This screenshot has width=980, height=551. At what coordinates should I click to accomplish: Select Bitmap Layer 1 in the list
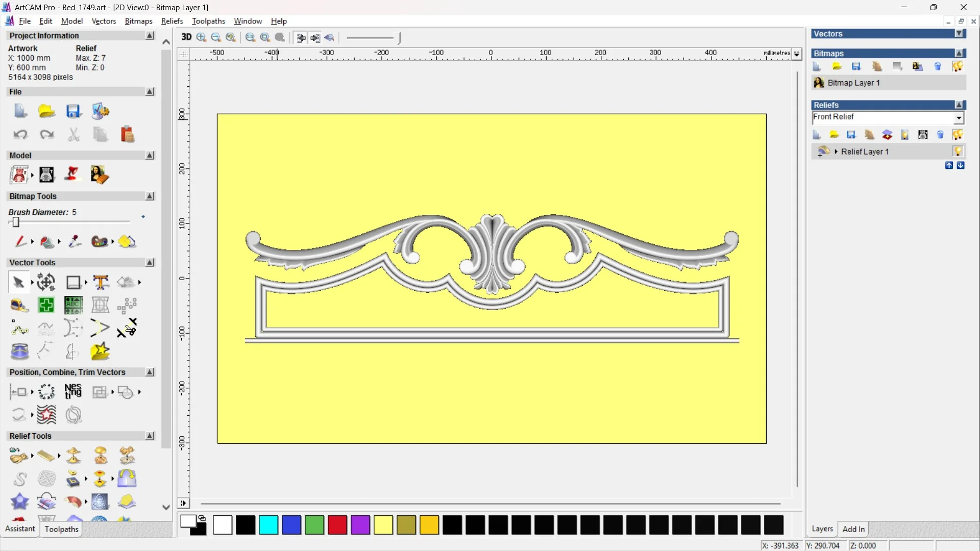point(853,83)
